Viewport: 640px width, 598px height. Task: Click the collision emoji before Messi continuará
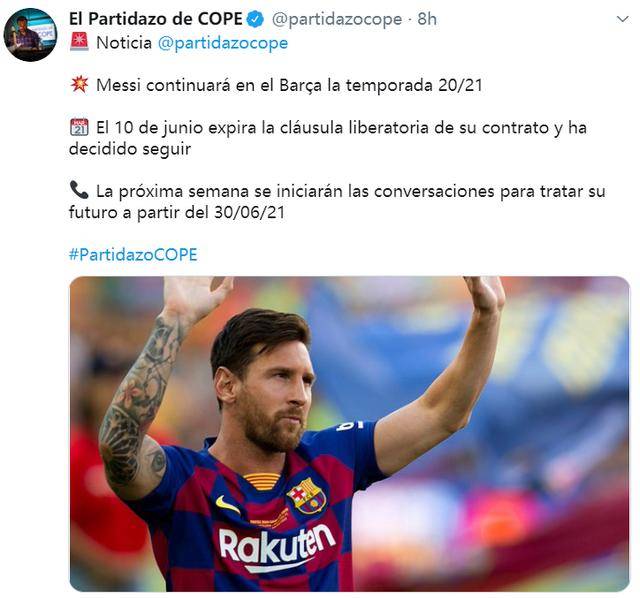click(x=79, y=84)
